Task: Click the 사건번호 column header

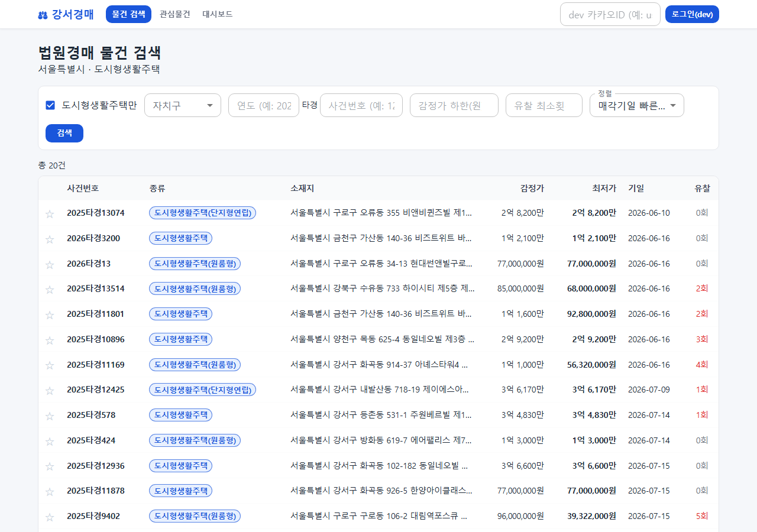Action: [83, 189]
